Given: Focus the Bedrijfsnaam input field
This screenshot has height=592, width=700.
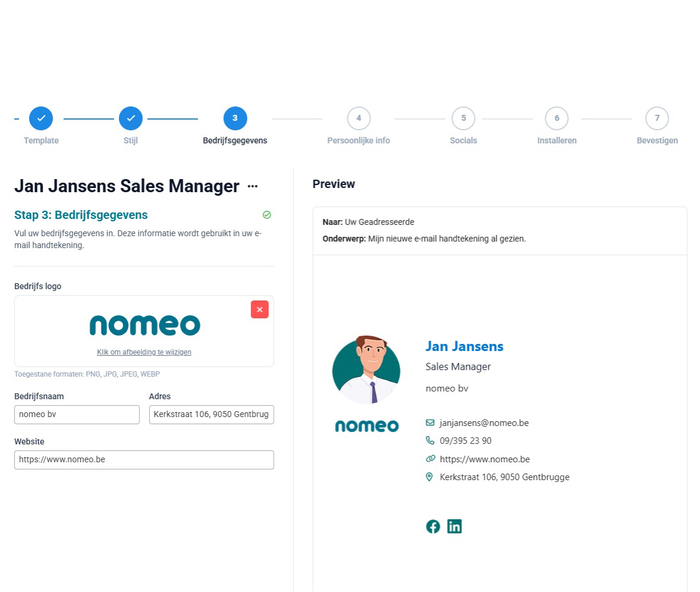Looking at the screenshot, I should coord(77,414).
